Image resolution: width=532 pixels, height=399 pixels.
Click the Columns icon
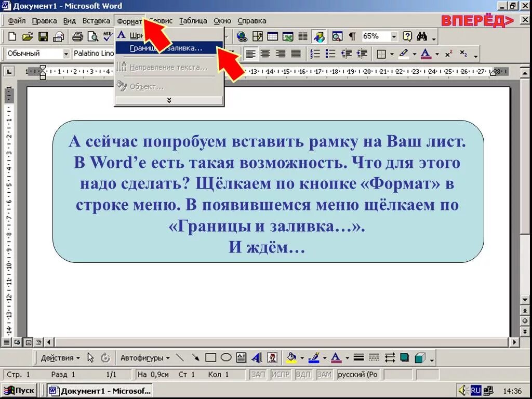tap(303, 36)
